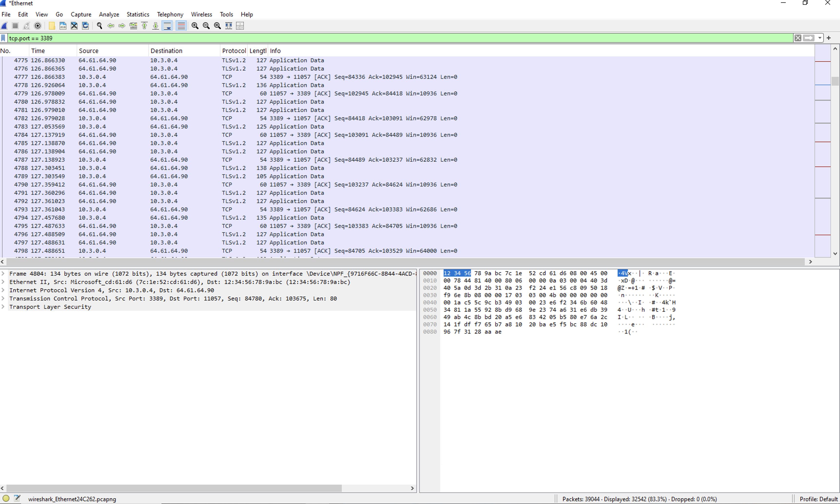Click the zoom in icon
840x504 pixels.
(x=195, y=26)
